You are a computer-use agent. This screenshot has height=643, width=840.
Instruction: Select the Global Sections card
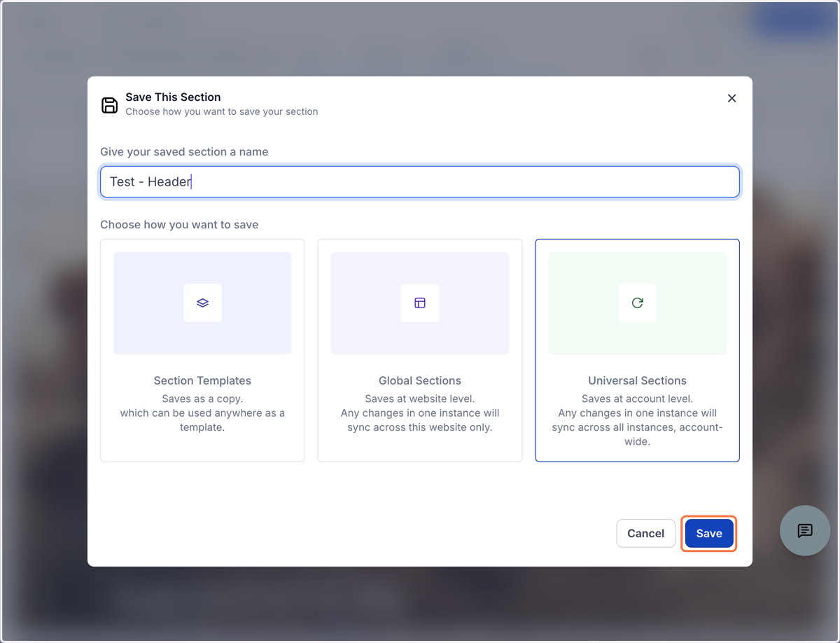(x=420, y=350)
